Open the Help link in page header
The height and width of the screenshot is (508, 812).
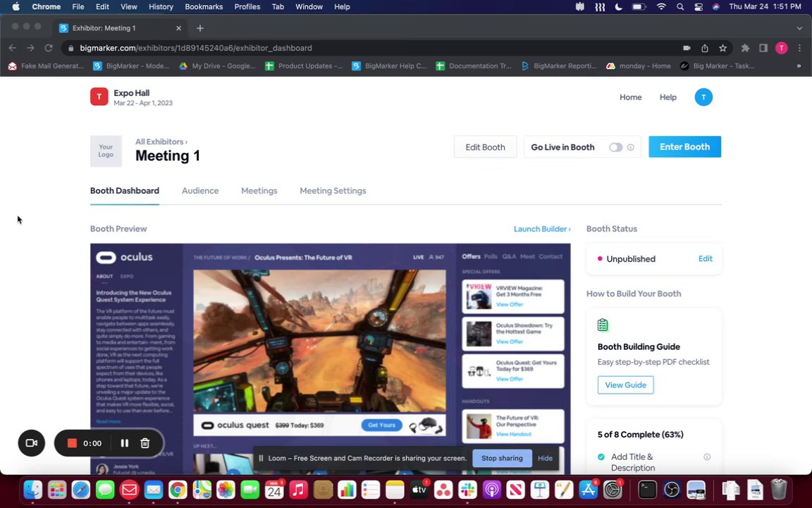tap(668, 97)
